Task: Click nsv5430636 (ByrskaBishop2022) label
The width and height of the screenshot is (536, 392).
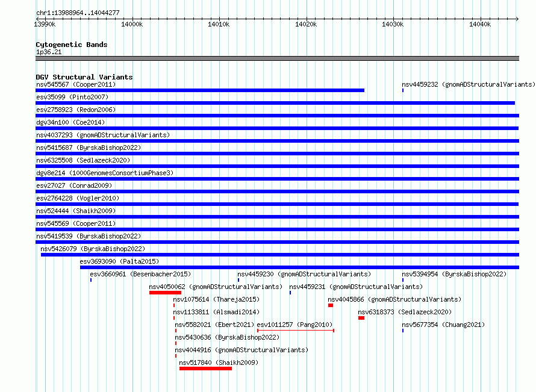Action: point(227,337)
